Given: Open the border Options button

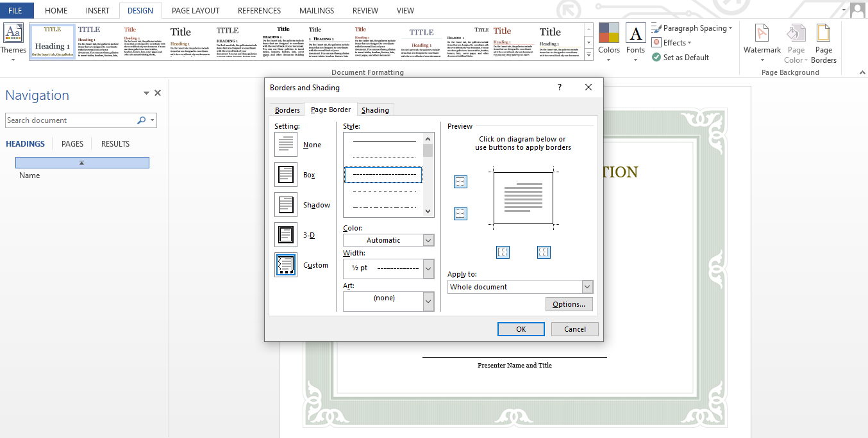Looking at the screenshot, I should 569,304.
